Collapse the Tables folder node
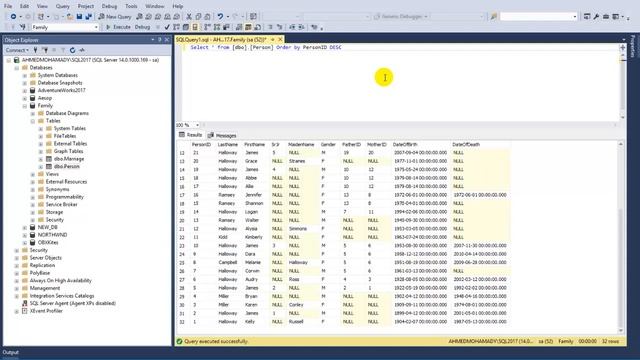Viewport: 640px width, 360px height. 33,121
